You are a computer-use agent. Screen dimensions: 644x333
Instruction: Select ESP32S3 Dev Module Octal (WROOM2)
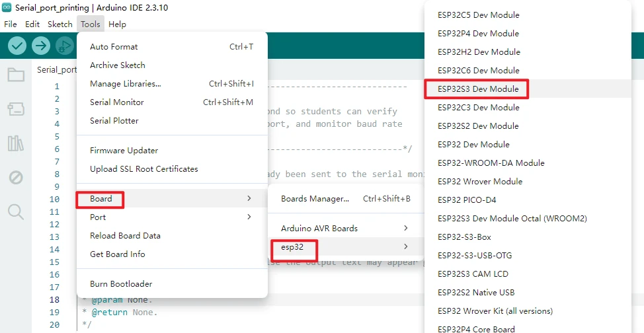[528, 219]
